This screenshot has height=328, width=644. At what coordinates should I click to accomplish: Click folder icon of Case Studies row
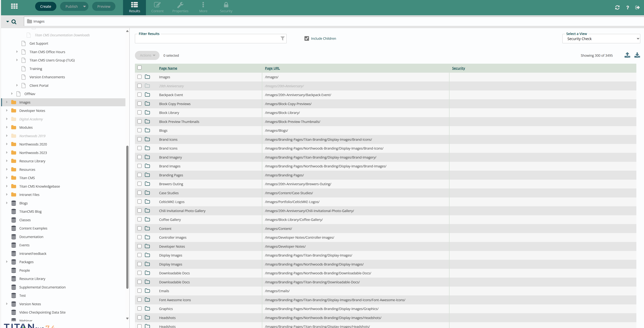tap(147, 193)
